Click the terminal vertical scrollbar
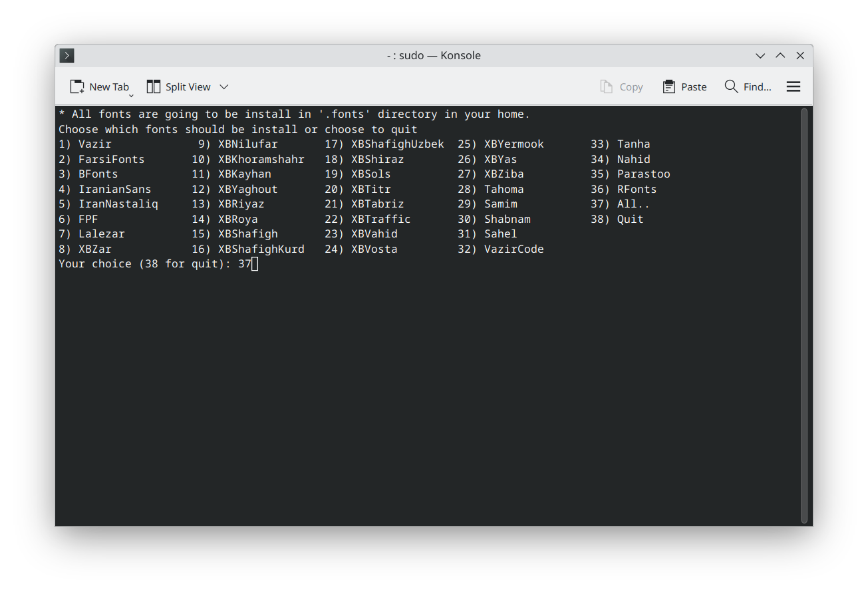Screen dimensions: 868x592 point(804,316)
